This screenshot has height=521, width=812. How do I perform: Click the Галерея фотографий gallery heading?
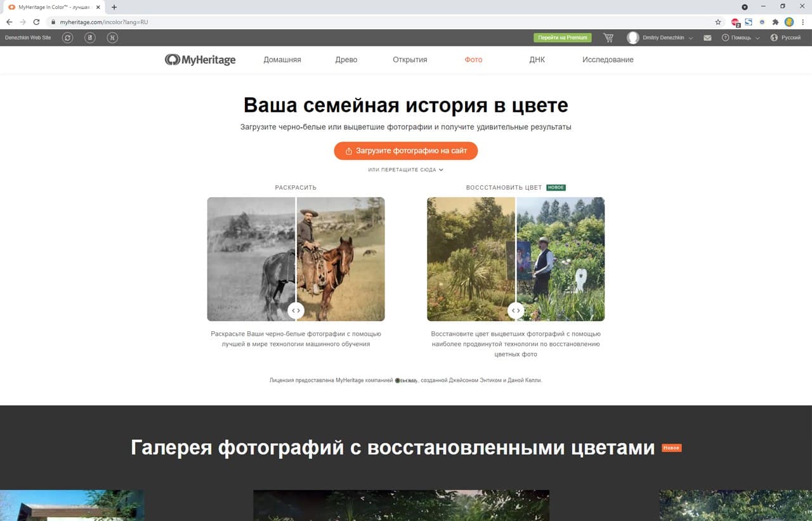click(393, 447)
